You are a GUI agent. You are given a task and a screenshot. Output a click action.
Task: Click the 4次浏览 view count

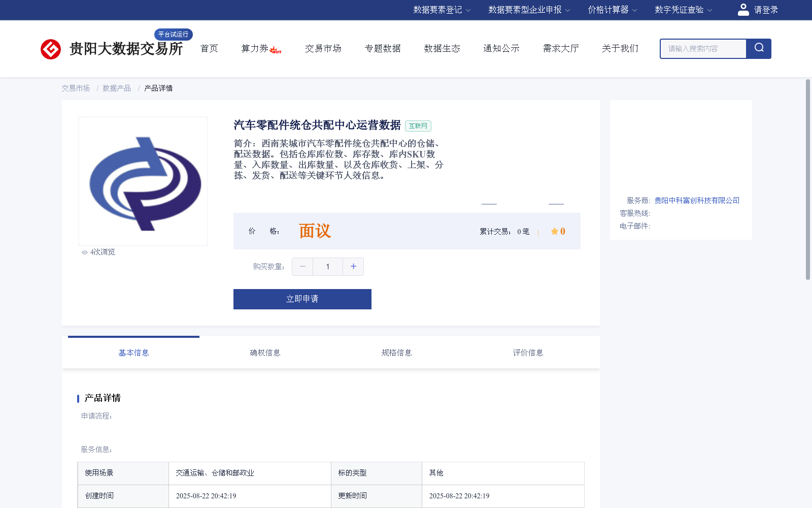pos(103,252)
